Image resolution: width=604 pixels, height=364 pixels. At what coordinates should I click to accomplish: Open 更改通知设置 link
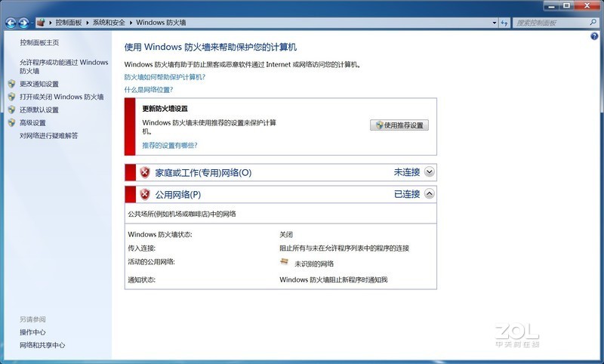[39, 84]
